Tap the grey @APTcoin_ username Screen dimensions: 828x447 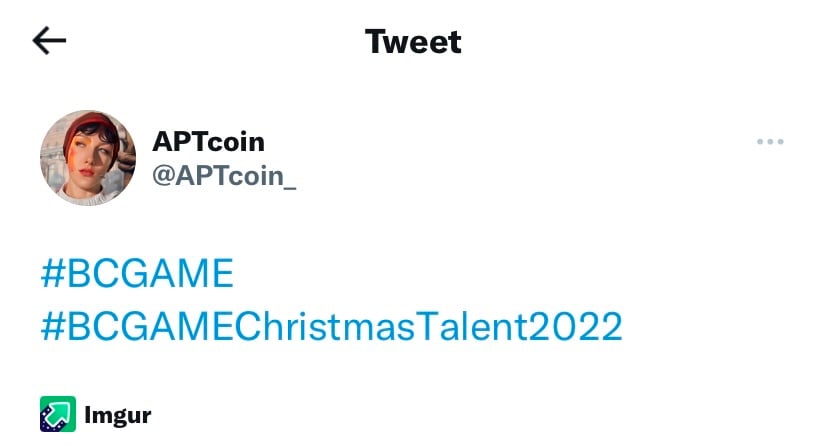pos(224,175)
